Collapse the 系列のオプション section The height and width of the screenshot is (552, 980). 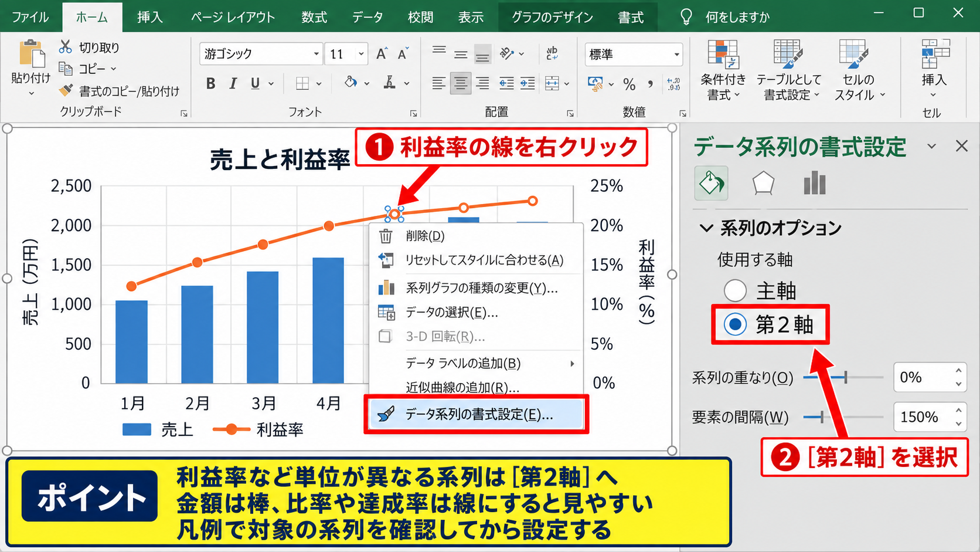click(707, 228)
